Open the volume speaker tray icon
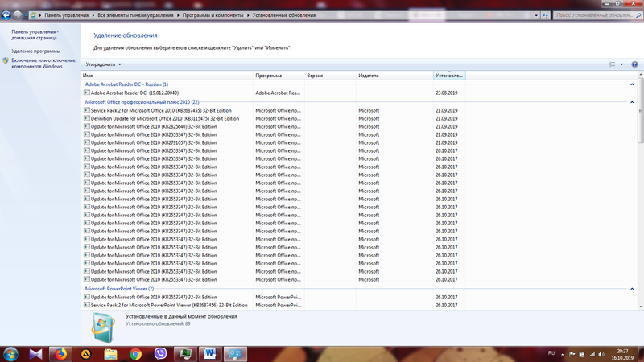Image resolution: width=644 pixels, height=362 pixels. tap(601, 354)
